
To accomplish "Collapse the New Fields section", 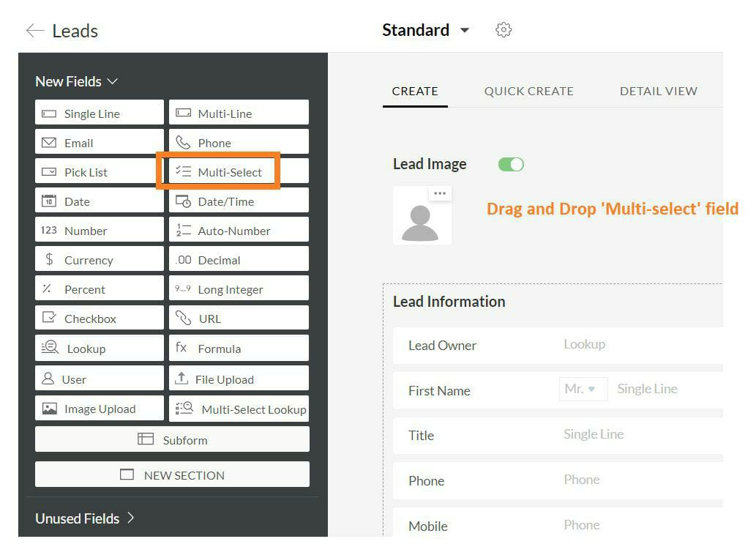I will coord(112,81).
